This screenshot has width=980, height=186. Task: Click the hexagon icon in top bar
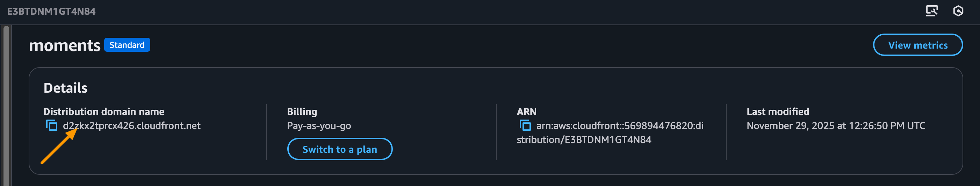[958, 11]
